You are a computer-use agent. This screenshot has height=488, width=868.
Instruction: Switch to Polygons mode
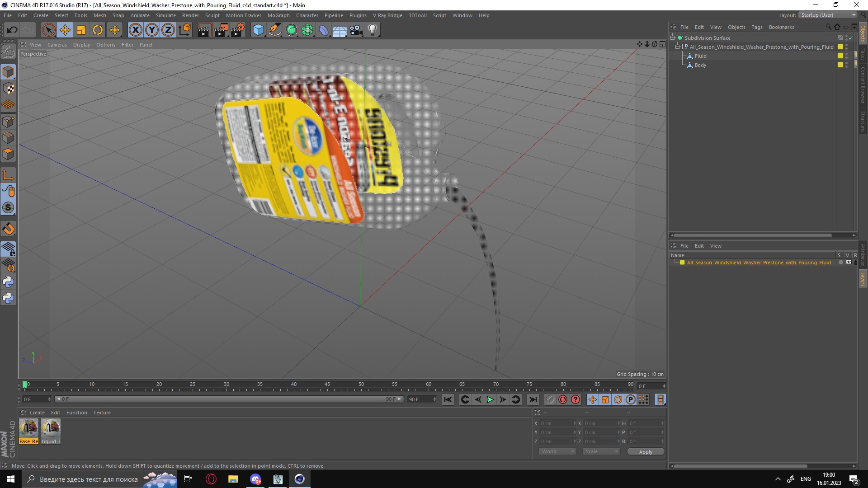(x=8, y=154)
